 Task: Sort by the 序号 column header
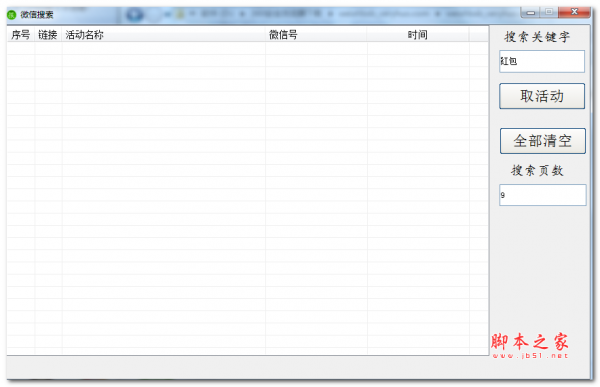pyautogui.click(x=21, y=35)
